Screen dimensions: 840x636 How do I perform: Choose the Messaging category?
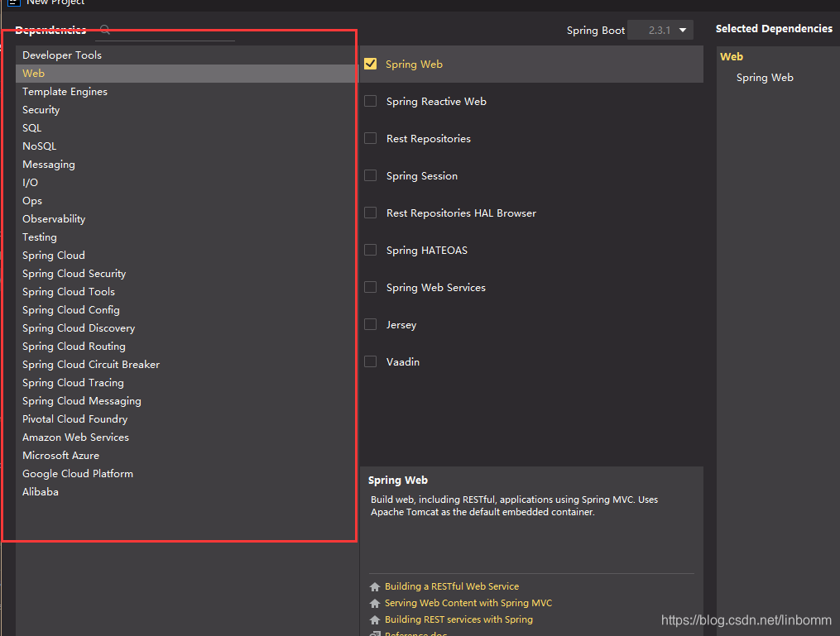pos(186,165)
